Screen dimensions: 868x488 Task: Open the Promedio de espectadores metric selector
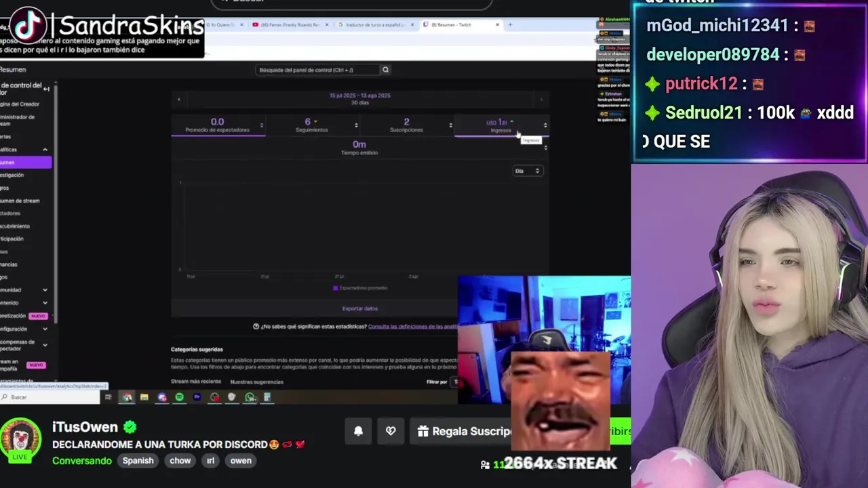pos(261,125)
